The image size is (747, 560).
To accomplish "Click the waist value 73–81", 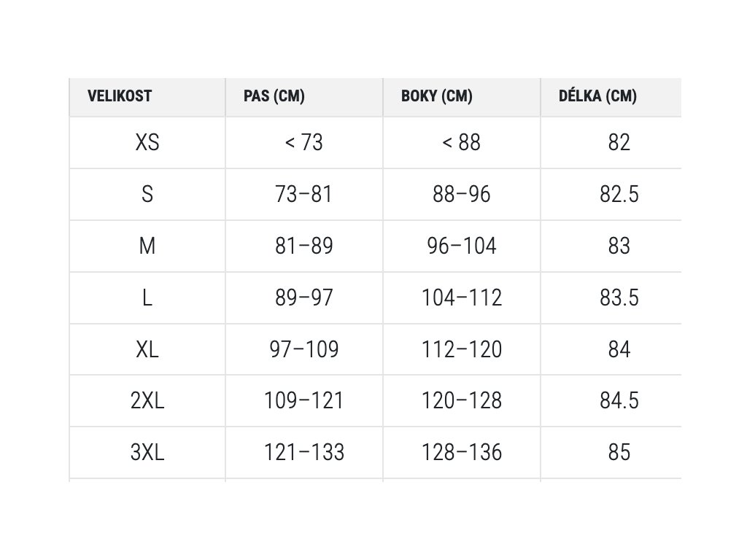I will [304, 194].
